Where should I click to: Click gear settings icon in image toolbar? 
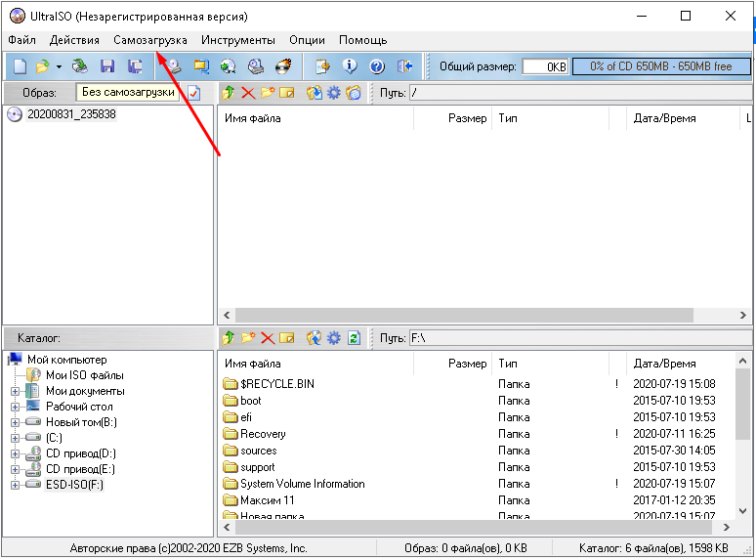pyautogui.click(x=334, y=93)
